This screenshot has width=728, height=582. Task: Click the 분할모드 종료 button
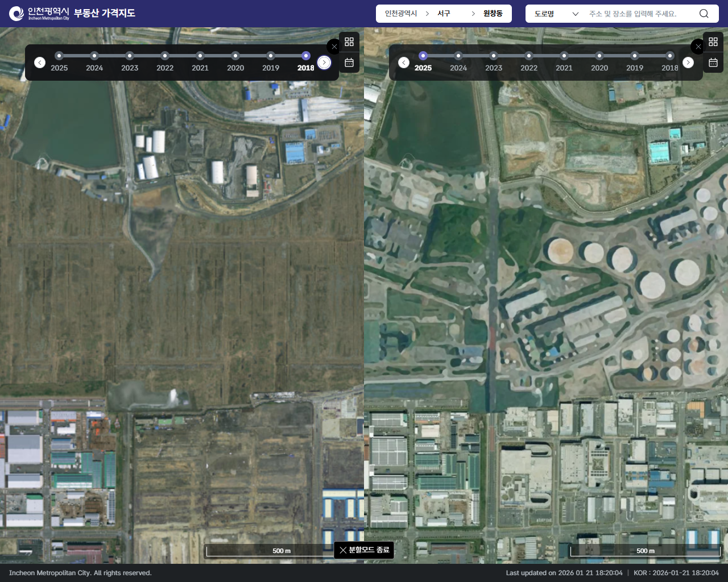[364, 550]
